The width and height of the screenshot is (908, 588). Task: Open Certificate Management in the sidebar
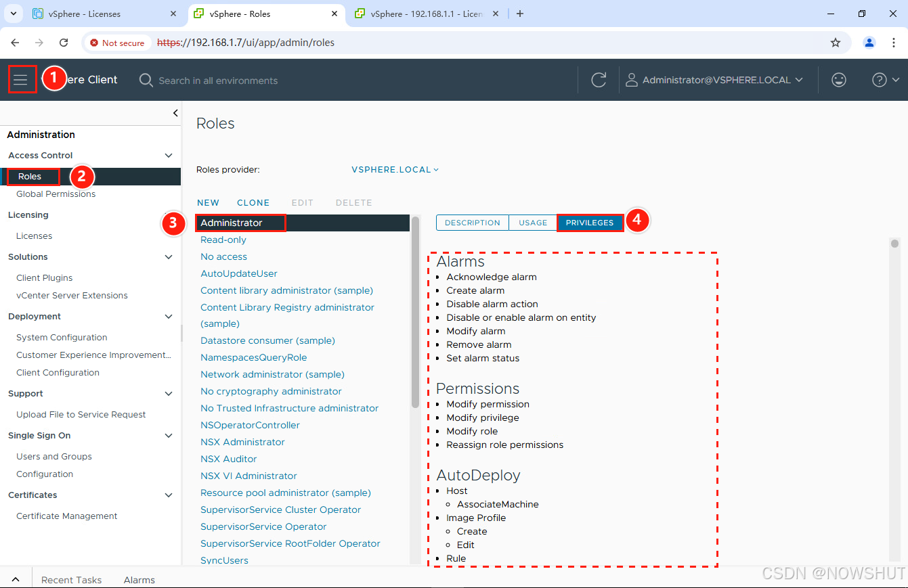click(x=67, y=516)
